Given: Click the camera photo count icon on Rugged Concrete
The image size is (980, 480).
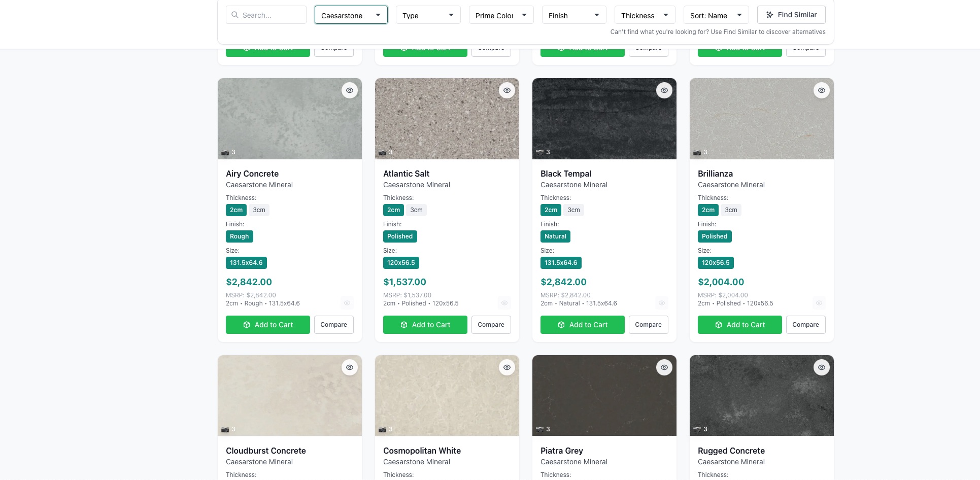Looking at the screenshot, I should click(x=697, y=429).
